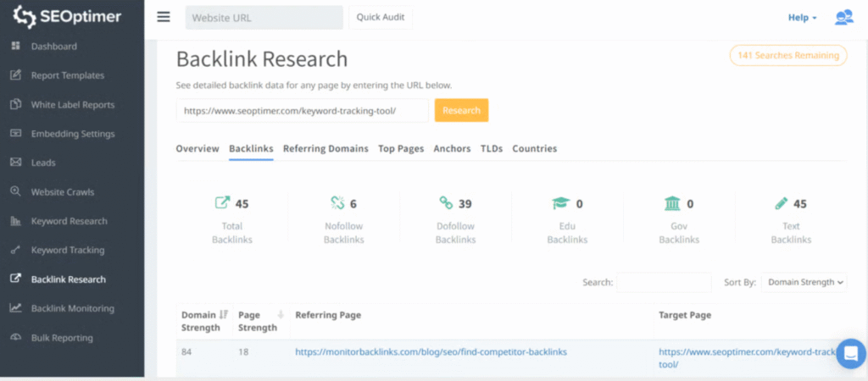Click the Website Crawls magnifier icon
This screenshot has width=868, height=381.
[x=15, y=191]
